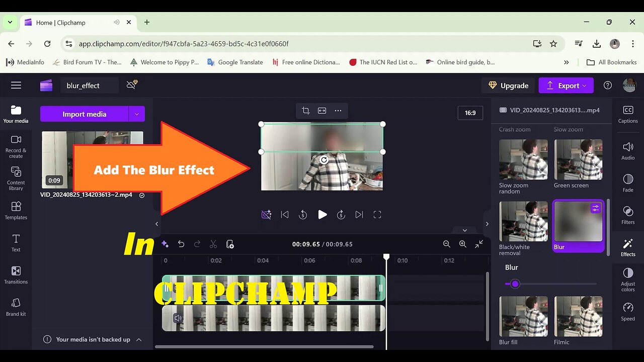Open the Help question mark icon
The image size is (644, 362).
point(608,85)
